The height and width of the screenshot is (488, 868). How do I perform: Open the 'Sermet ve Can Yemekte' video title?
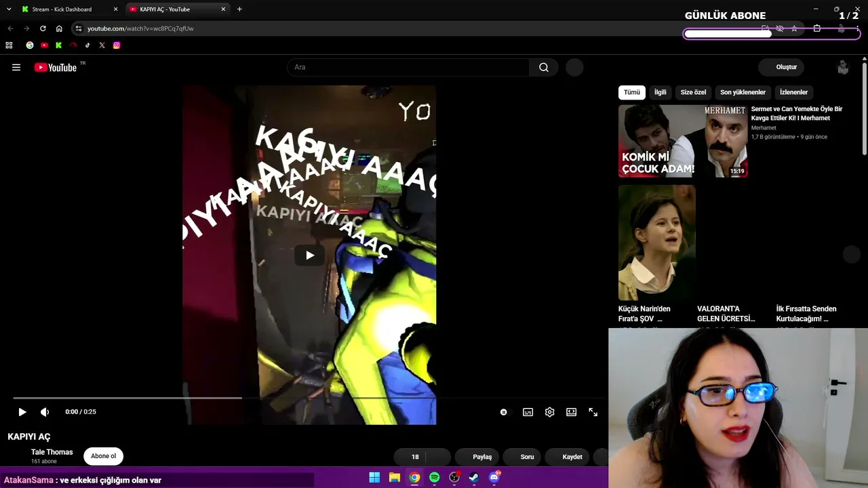point(797,113)
